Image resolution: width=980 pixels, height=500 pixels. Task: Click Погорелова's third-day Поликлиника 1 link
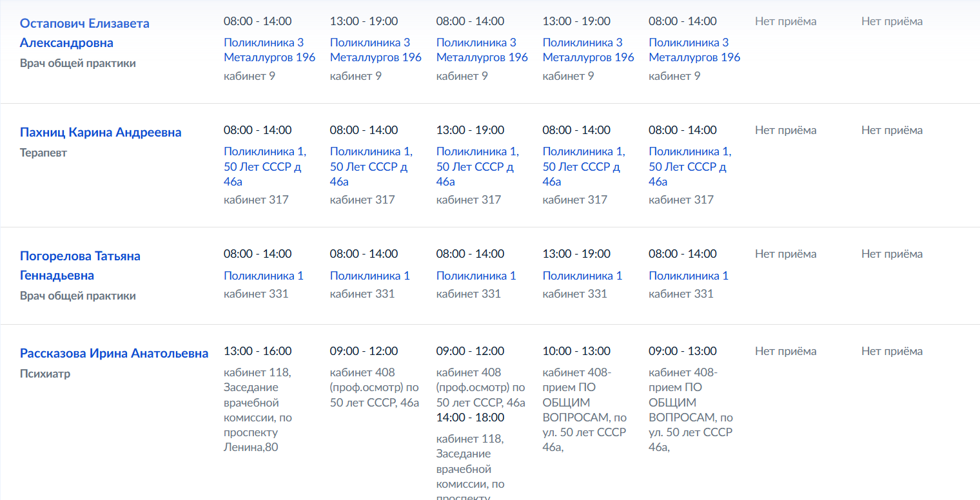(476, 276)
